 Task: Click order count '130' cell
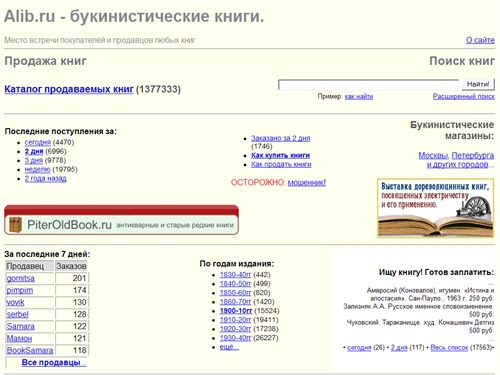(71, 302)
